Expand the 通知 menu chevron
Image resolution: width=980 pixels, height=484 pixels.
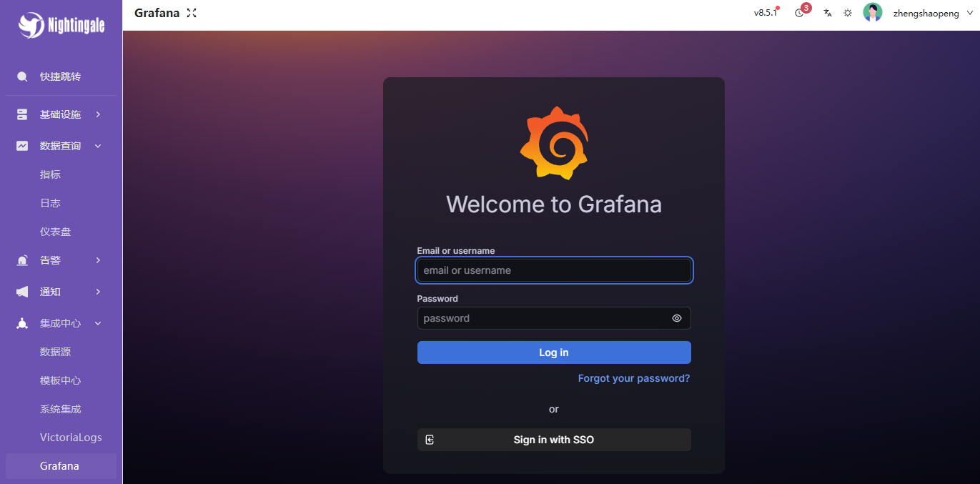point(98,292)
